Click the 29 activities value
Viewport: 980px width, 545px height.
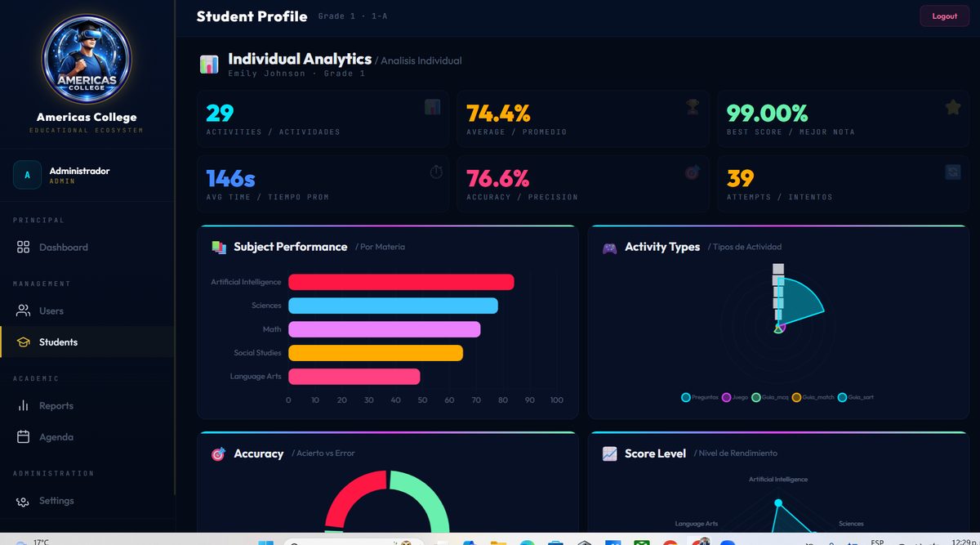pyautogui.click(x=220, y=113)
